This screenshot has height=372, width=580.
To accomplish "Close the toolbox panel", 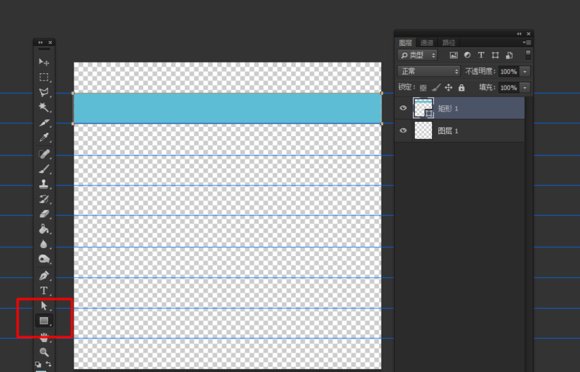I will (x=50, y=43).
